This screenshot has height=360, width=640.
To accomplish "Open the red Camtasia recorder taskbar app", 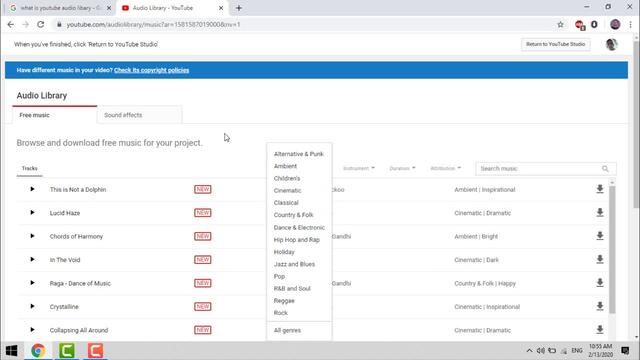I will tap(95, 351).
